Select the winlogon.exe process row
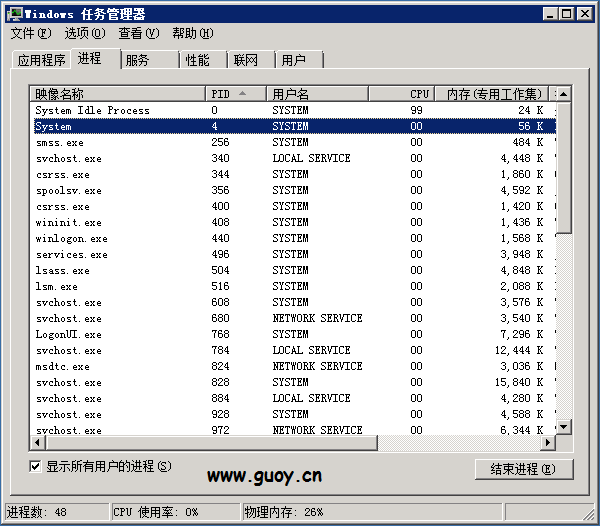This screenshot has width=600, height=526. [293, 238]
